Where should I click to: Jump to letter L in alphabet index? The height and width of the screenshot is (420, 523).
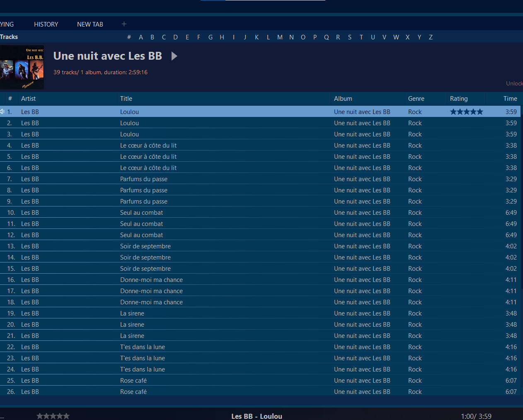pos(268,37)
